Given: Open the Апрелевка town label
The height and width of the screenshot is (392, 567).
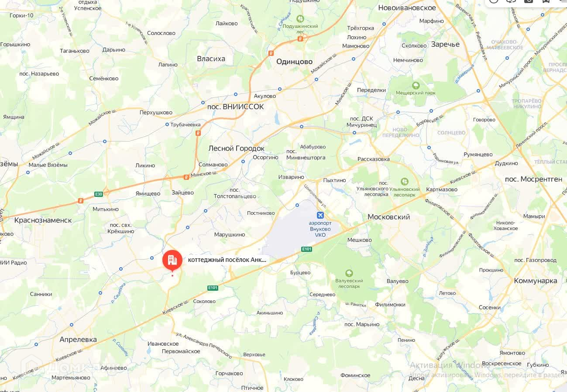Looking at the screenshot, I should pos(78,340).
